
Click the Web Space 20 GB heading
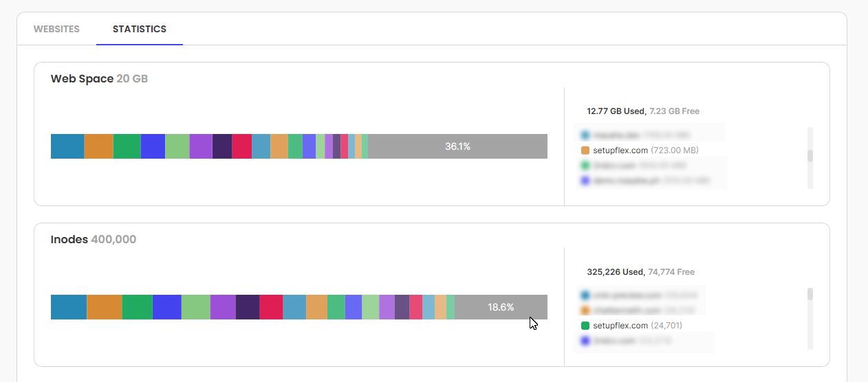[99, 79]
